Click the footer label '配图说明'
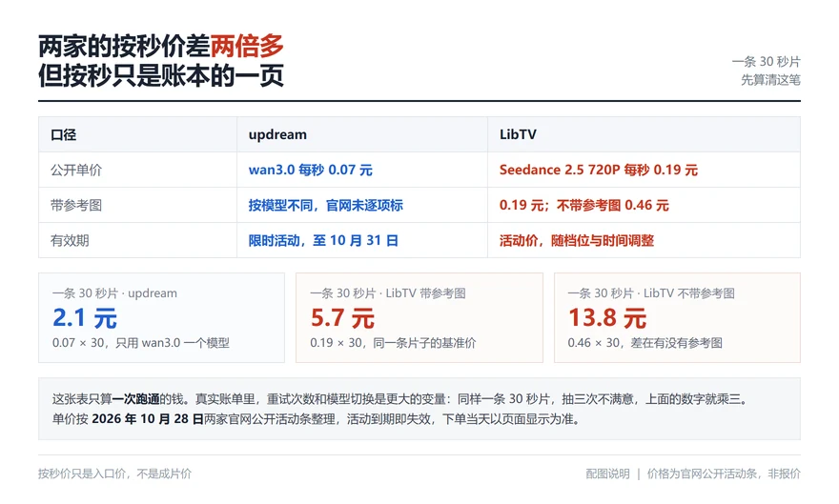 [x=607, y=474]
